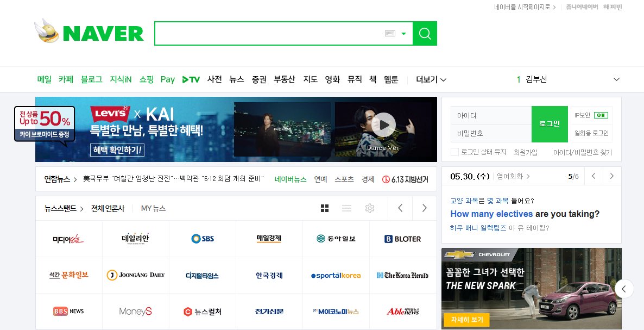Open the 사전 link

coord(214,79)
